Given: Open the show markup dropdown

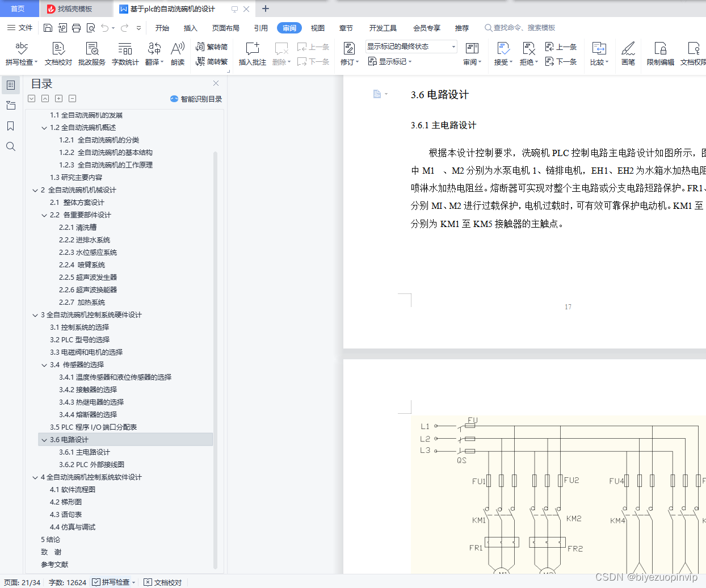Looking at the screenshot, I should (x=390, y=61).
